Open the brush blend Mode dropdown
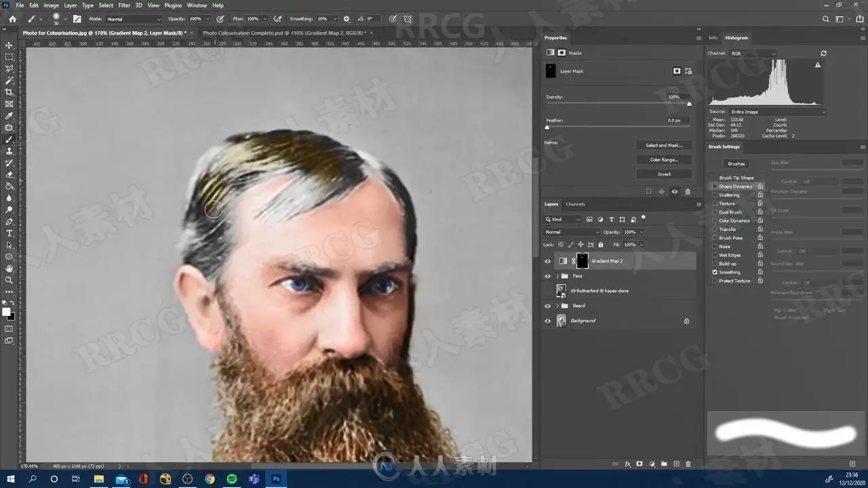Screen dimensions: 868x488 tap(134, 19)
